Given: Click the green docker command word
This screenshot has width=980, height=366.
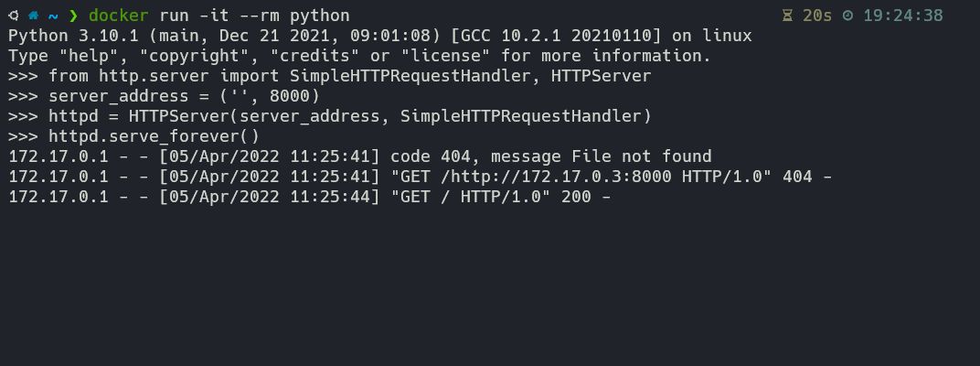Looking at the screenshot, I should (x=119, y=16).
